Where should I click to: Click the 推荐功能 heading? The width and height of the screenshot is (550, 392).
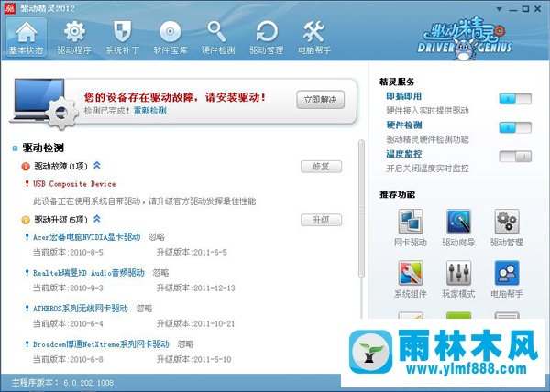397,195
